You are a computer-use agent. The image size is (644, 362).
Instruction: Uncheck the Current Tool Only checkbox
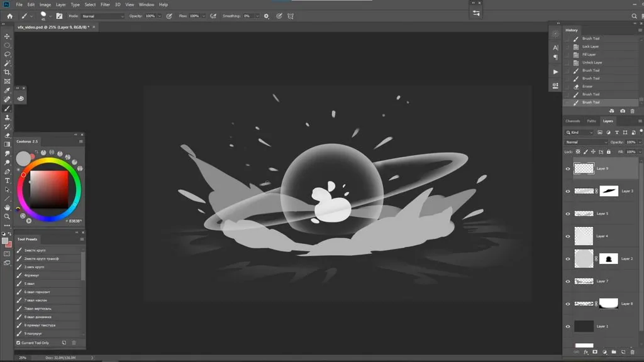click(18, 343)
